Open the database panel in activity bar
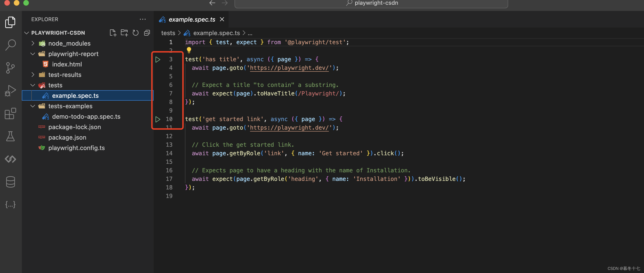 tap(10, 182)
